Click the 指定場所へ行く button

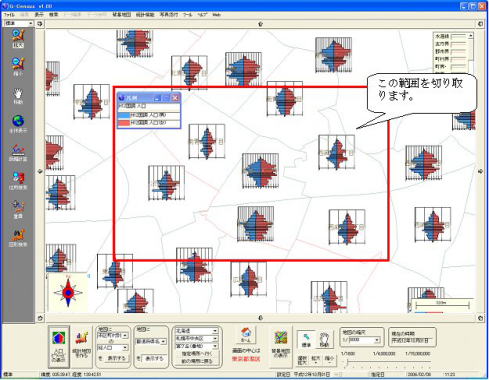tap(197, 354)
